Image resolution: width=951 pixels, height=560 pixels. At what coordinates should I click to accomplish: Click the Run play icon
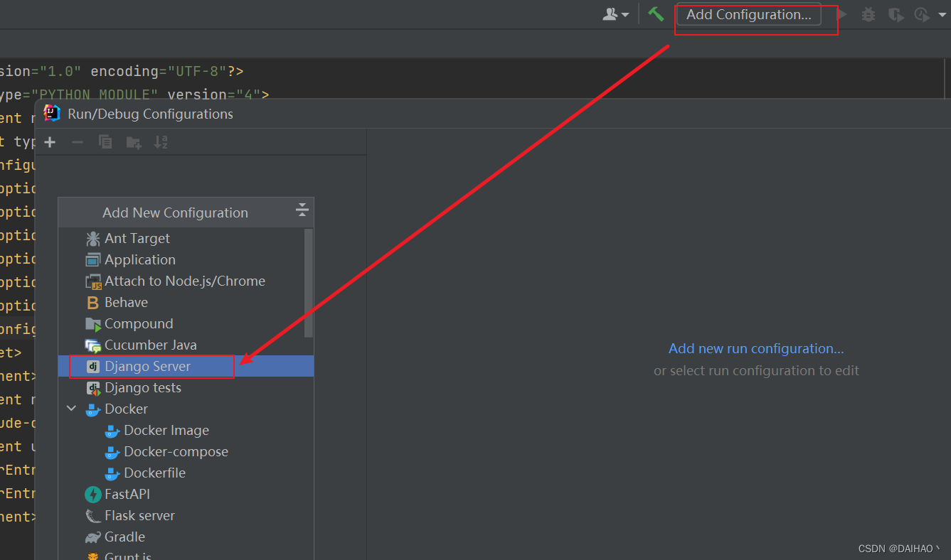(842, 14)
